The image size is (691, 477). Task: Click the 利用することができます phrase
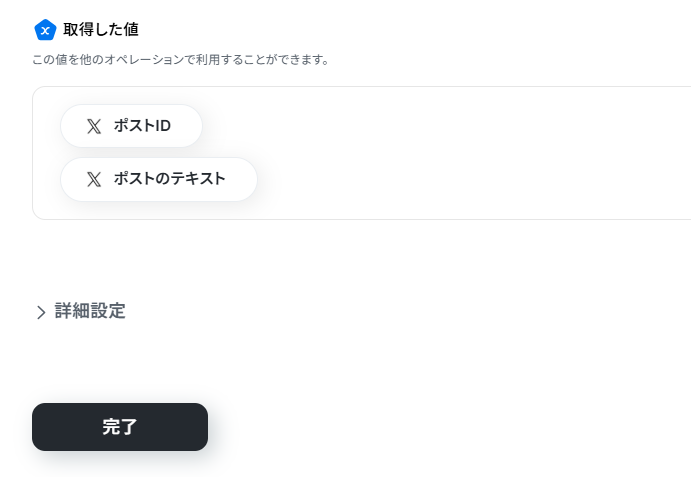coord(262,60)
